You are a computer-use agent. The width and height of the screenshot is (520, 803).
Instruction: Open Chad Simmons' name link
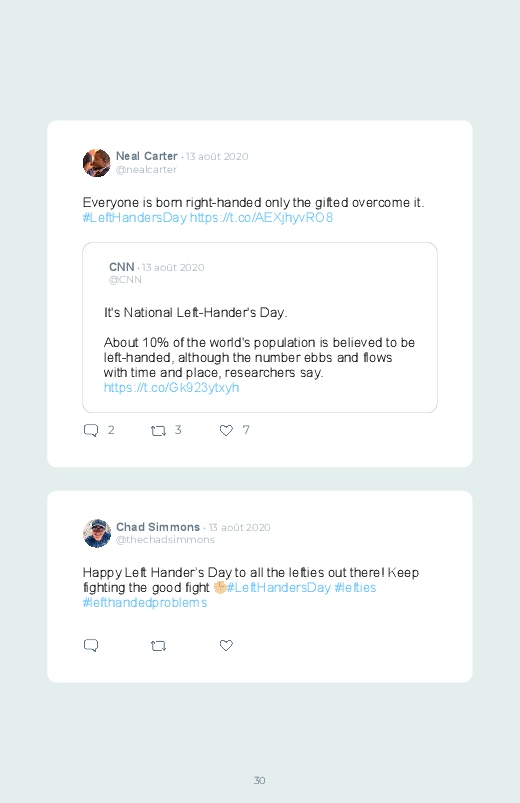coord(158,527)
